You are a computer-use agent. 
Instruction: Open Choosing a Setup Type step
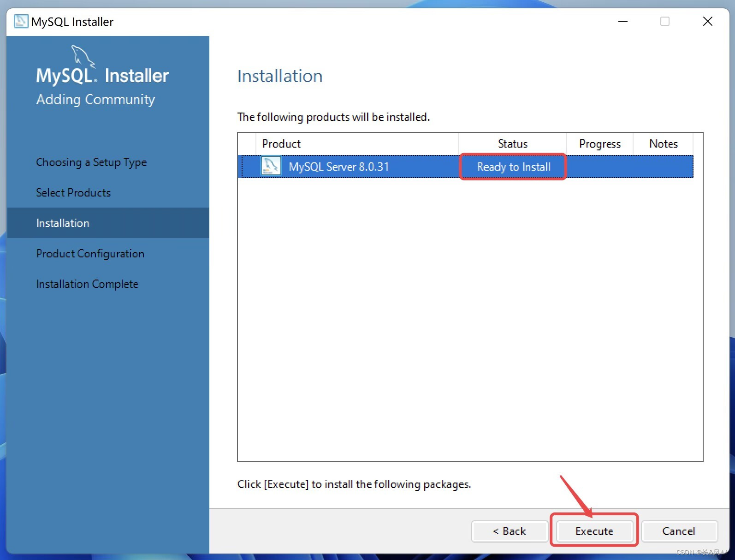click(91, 162)
